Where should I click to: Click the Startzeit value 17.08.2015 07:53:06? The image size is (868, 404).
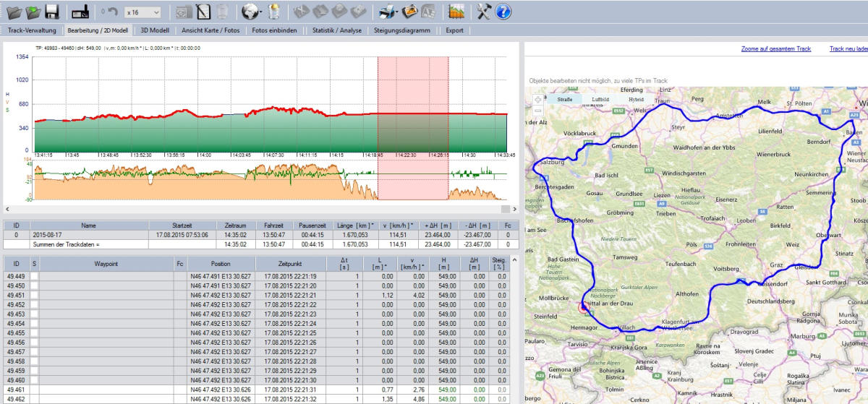(182, 235)
